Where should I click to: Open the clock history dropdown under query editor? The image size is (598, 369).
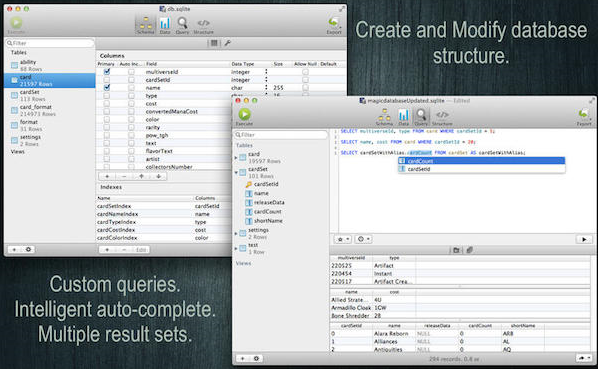click(363, 239)
